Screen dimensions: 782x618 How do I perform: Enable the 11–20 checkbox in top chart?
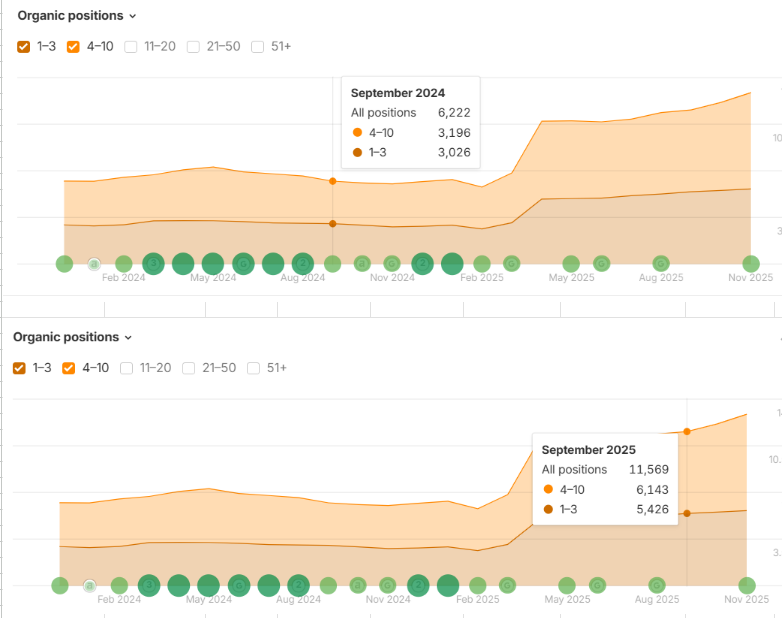coord(131,46)
